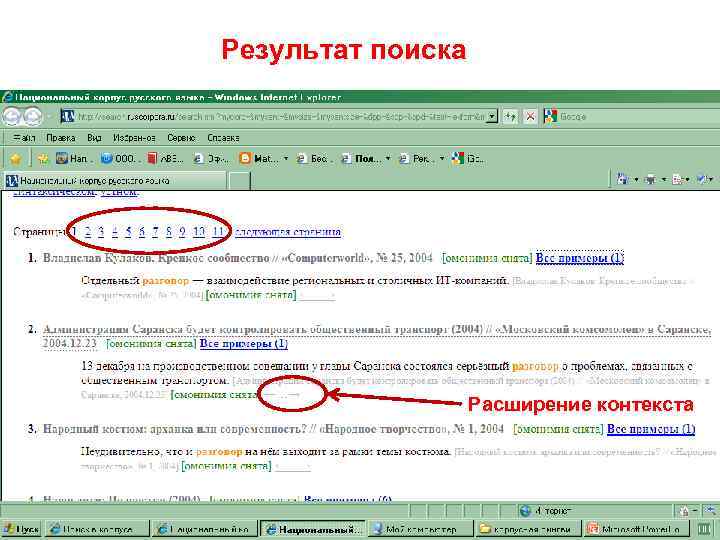Open the 'Избранное' menu
This screenshot has height=540, width=720.
coord(134,138)
